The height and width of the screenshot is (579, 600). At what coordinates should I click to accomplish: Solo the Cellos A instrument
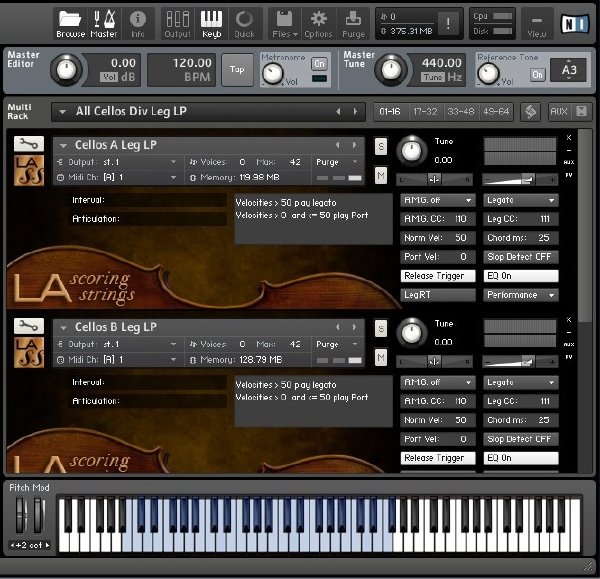tap(381, 147)
